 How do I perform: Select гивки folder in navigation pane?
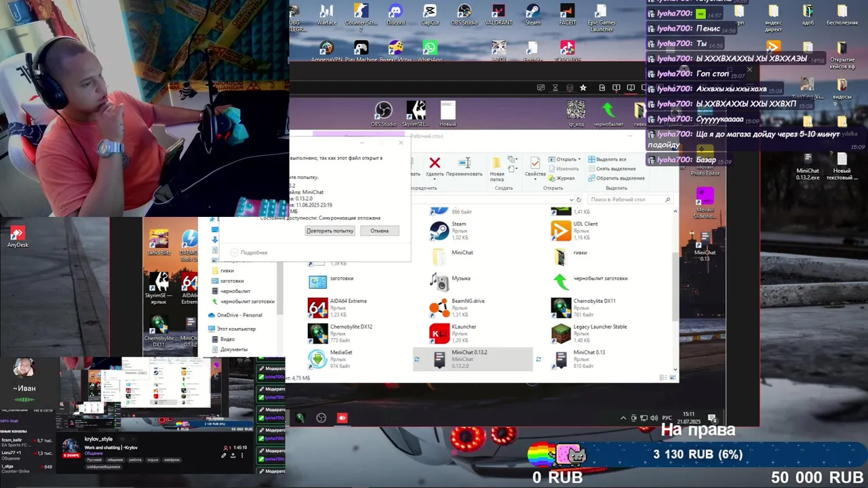(x=226, y=270)
